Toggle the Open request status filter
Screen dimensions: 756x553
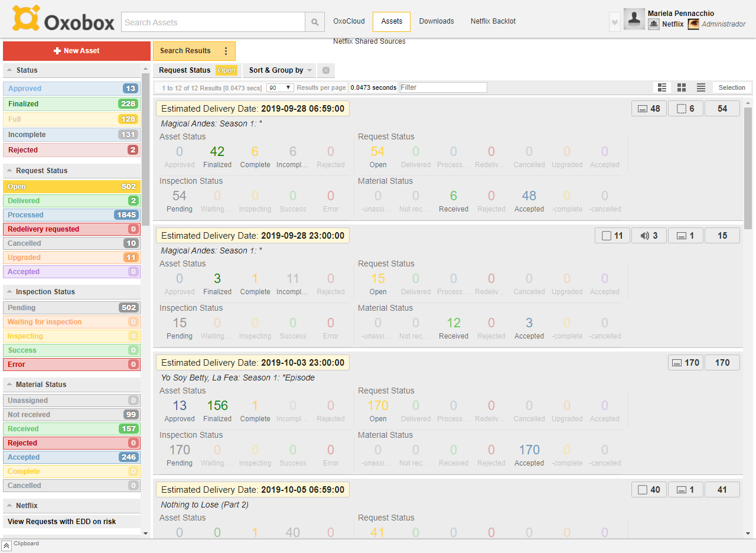point(71,187)
